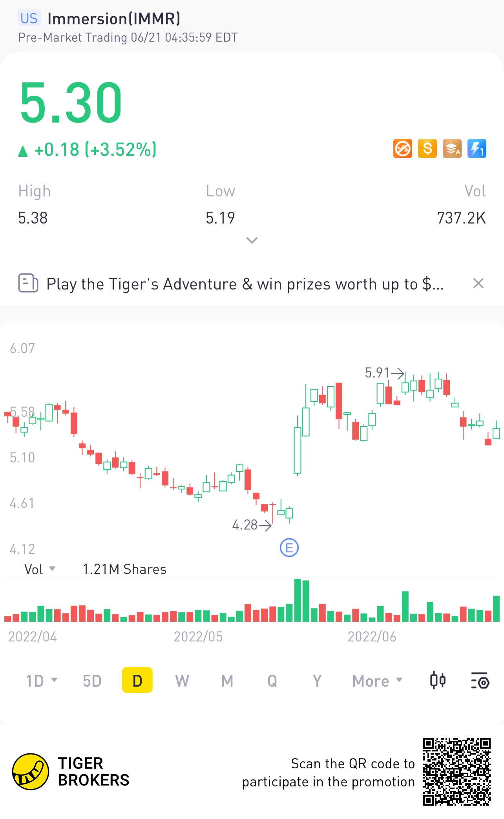Screen dimensions: 504x819
Task: Tap the brown coins stack badge icon
Action: [x=452, y=149]
